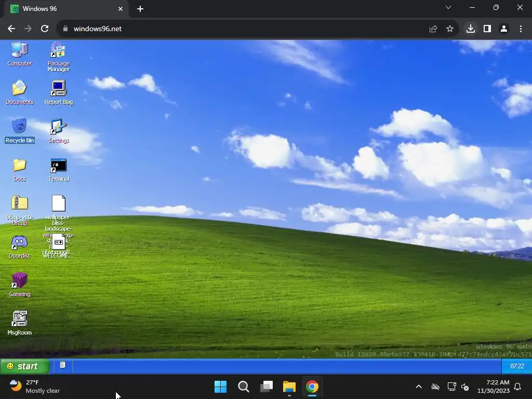Open the tab search dropdown chevron

click(x=448, y=7)
